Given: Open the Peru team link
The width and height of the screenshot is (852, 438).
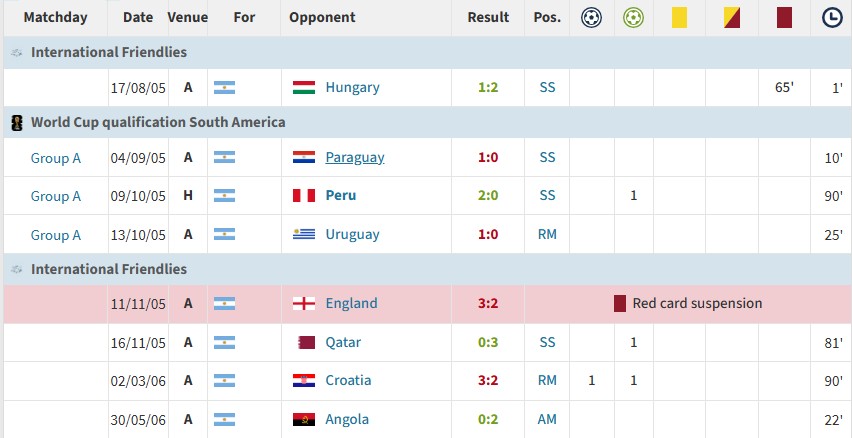Looking at the screenshot, I should 341,196.
